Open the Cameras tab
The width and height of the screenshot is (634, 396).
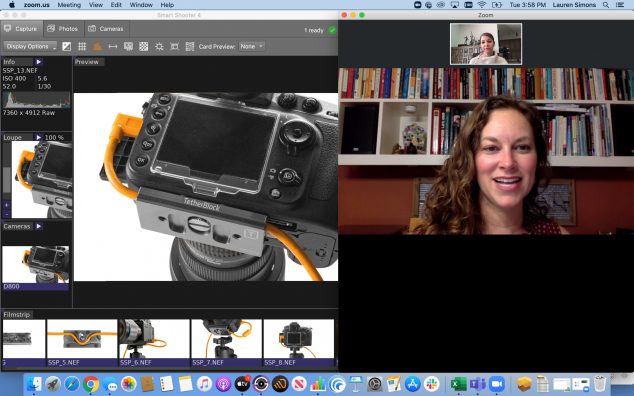pos(106,29)
